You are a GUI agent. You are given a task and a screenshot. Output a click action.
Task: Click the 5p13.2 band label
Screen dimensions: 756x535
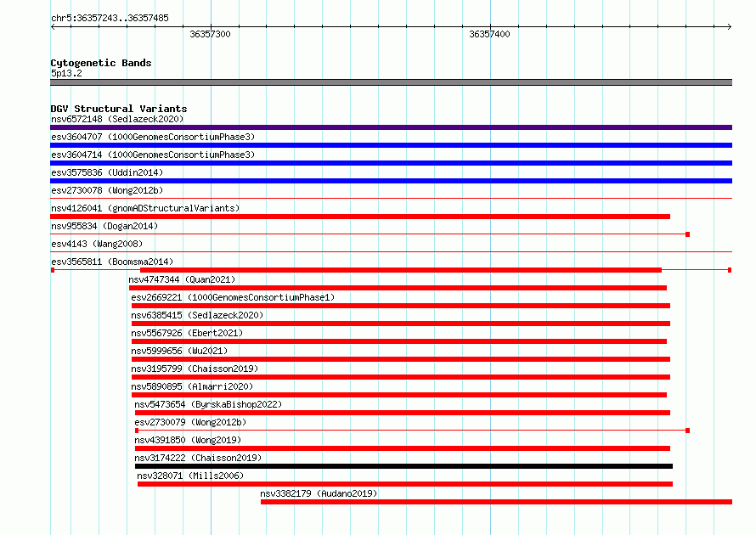[66, 73]
